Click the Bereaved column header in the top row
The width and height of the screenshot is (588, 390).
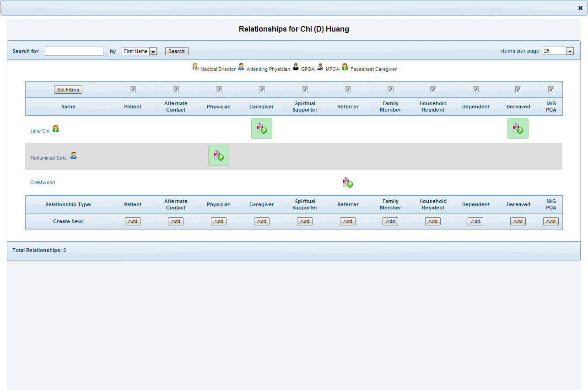click(518, 107)
